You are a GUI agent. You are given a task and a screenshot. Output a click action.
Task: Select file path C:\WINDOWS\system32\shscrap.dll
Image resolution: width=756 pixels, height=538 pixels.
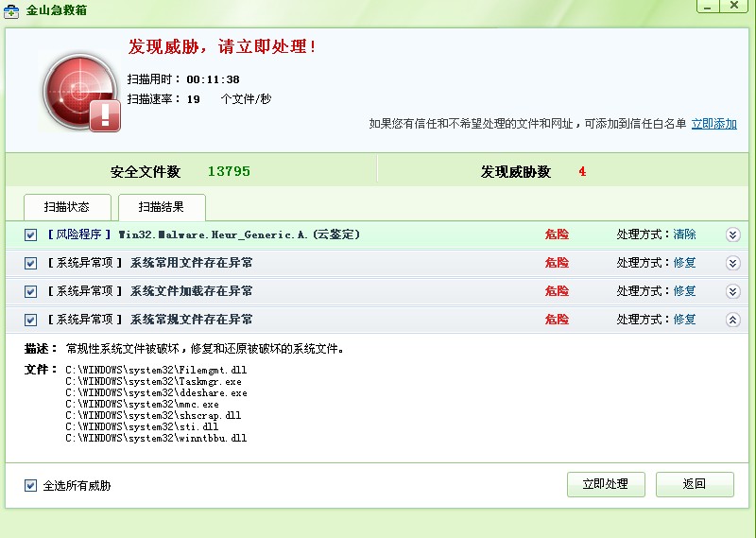click(153, 415)
